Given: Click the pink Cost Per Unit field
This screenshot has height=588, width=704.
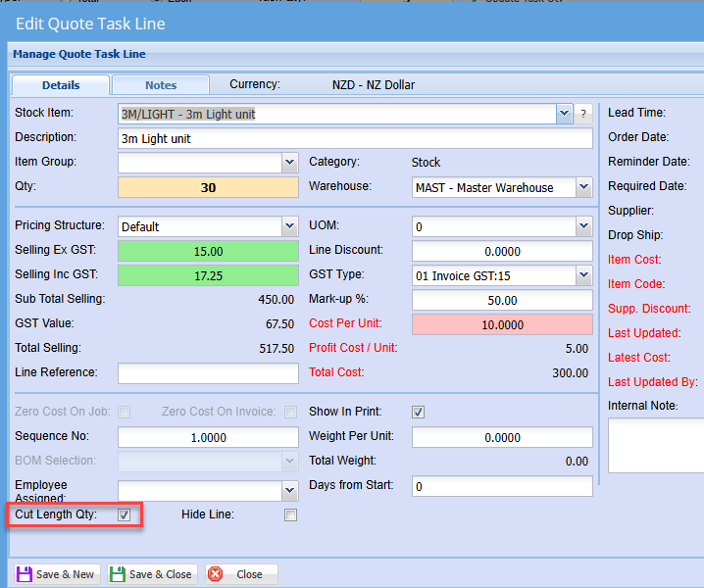Looking at the screenshot, I should tap(502, 324).
